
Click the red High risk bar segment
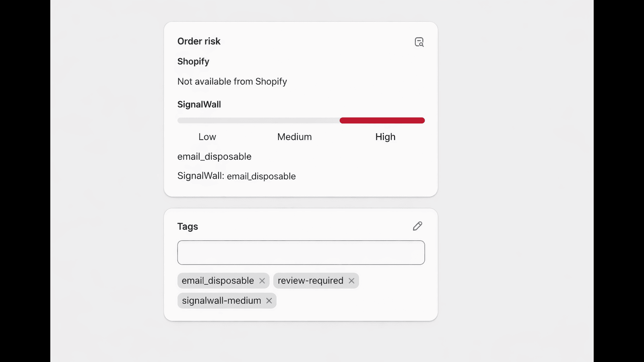click(382, 120)
